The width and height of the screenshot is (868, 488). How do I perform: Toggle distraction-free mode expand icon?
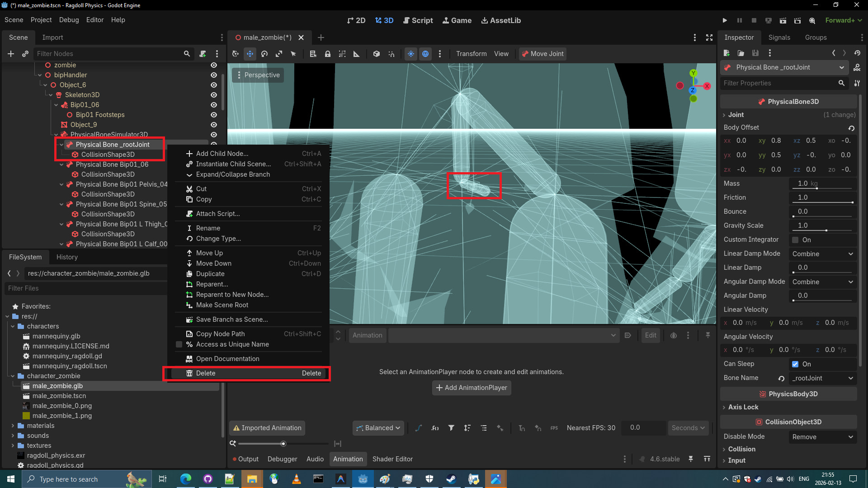pyautogui.click(x=709, y=38)
